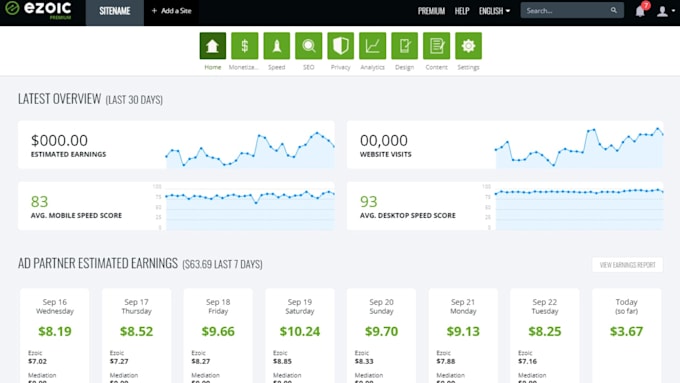Open the Privacy shield icon
Screen dimensions: 680x383
(x=340, y=46)
